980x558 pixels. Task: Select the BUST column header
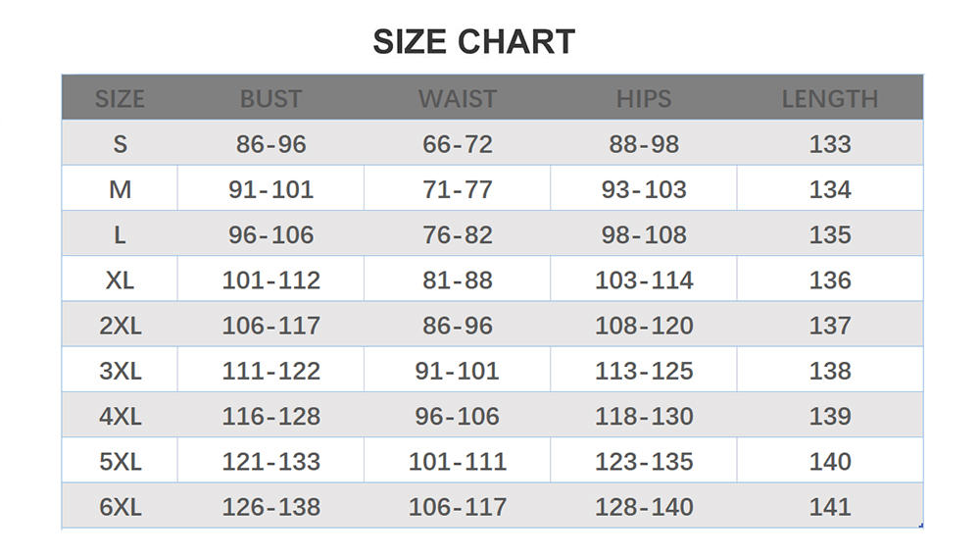(x=270, y=99)
